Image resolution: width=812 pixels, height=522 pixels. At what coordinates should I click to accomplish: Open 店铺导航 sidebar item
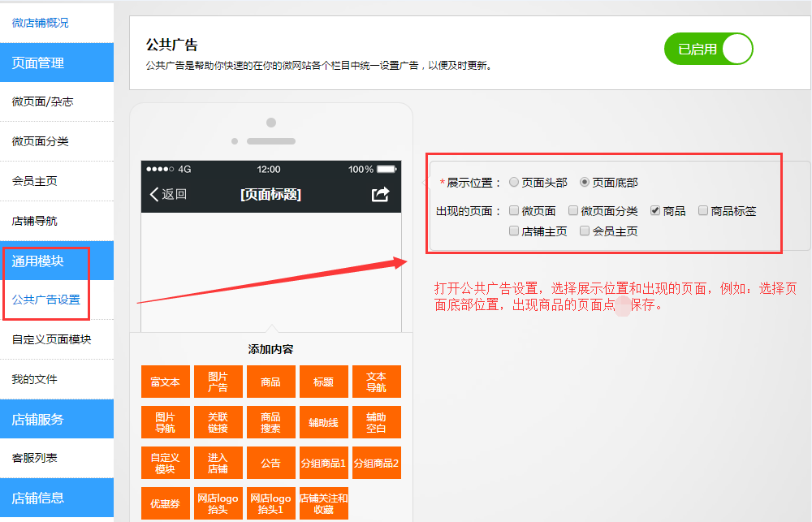35,221
